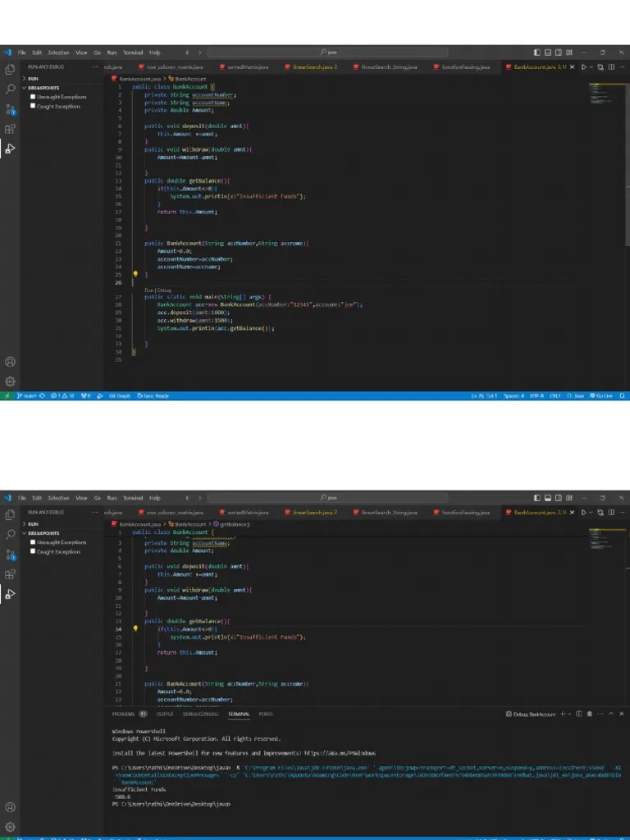Open terminal panel more actions ellipsis
The height and width of the screenshot is (840, 630).
(x=600, y=714)
